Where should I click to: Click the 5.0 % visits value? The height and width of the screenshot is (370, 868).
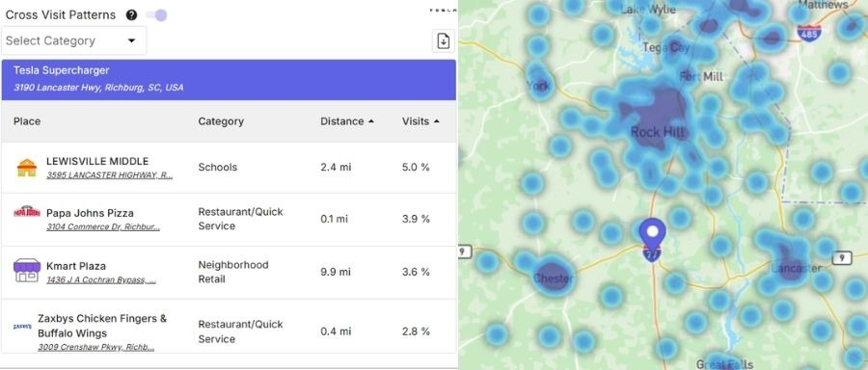pyautogui.click(x=416, y=167)
